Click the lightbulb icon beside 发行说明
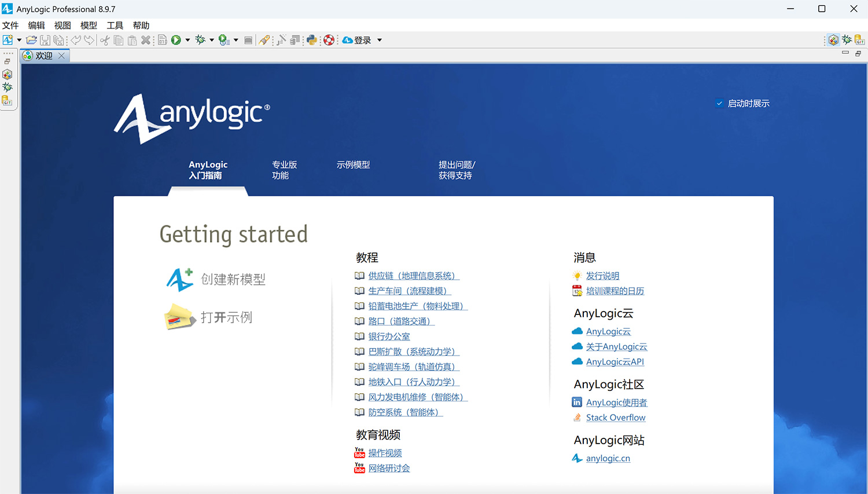Viewport: 868px width, 494px height. click(x=577, y=276)
